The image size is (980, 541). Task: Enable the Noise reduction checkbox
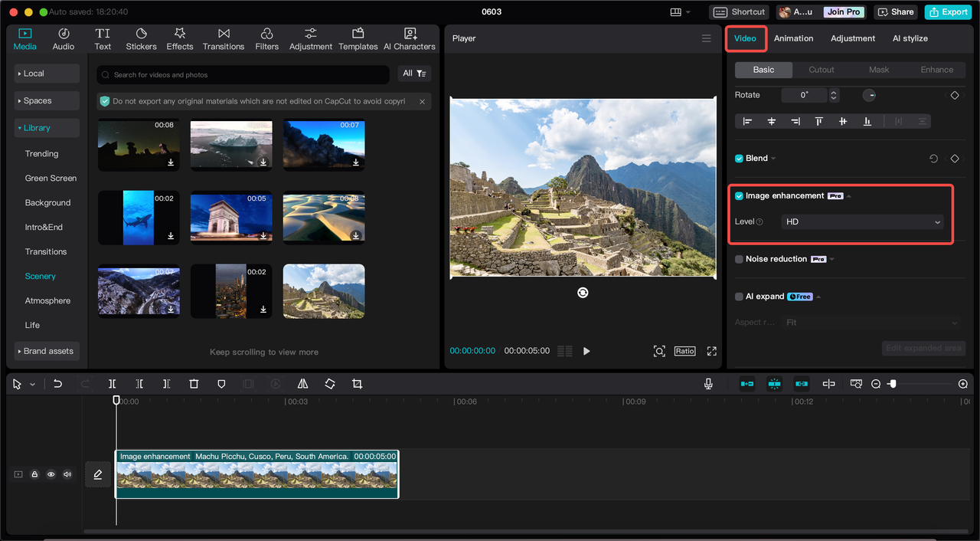pos(739,260)
